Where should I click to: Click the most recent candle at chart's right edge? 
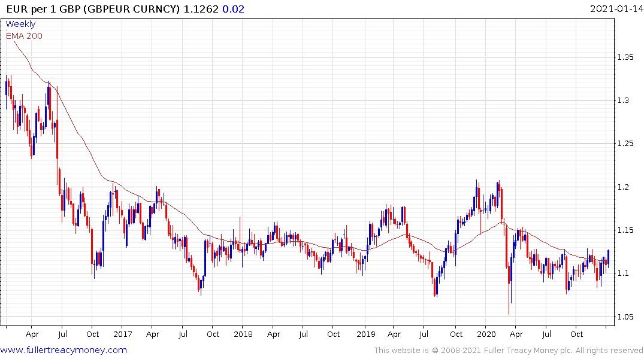click(608, 257)
